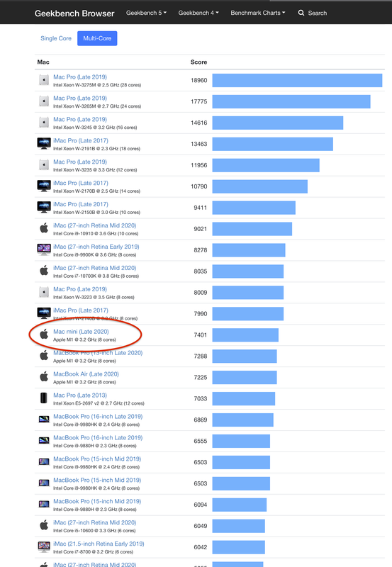Viewport: 392px width, 567px height.
Task: Click the MacBook Pro icon in the 6094 row
Action: tap(44, 504)
